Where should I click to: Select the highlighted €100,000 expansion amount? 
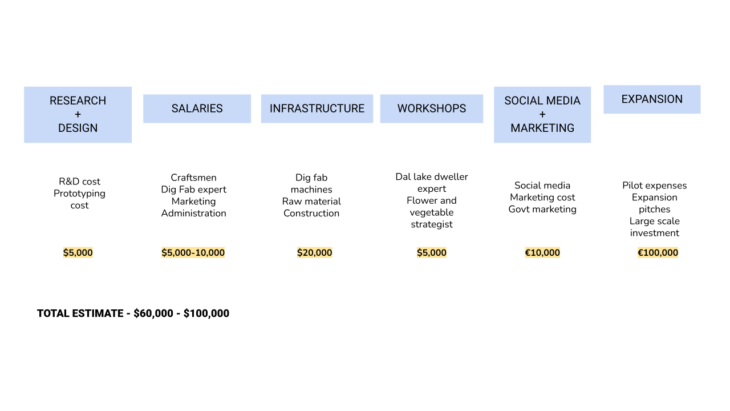click(658, 253)
